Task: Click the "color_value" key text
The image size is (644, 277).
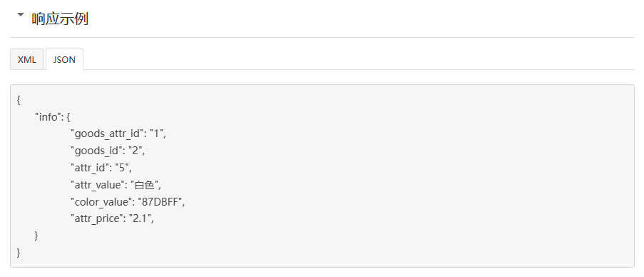Action: click(x=101, y=202)
